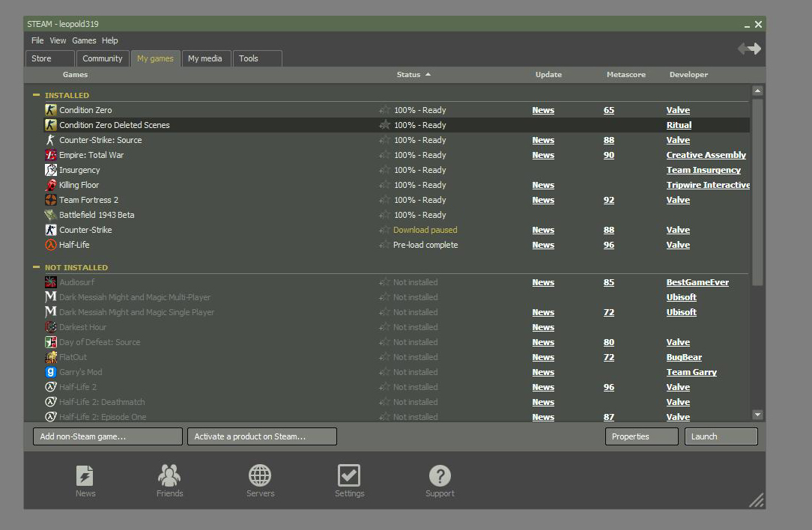Image resolution: width=812 pixels, height=530 pixels.
Task: Click Activate a product on Steam button
Action: [x=262, y=436]
